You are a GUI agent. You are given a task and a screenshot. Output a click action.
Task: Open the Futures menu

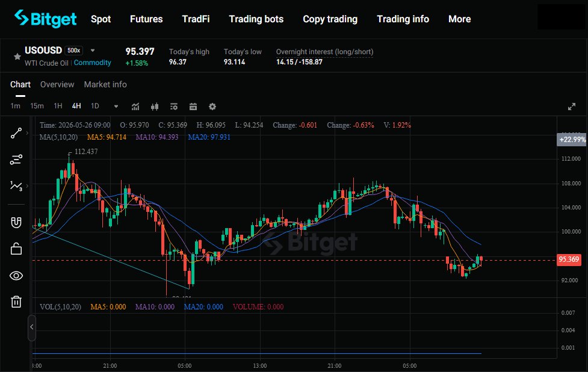coord(146,19)
